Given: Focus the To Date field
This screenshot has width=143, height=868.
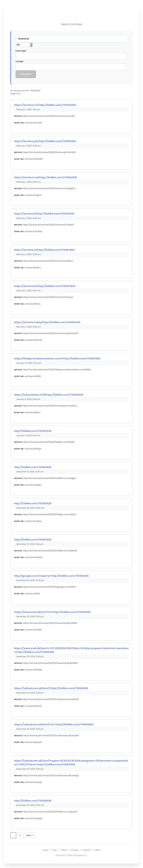Looking at the screenshot, I should 71,67.
